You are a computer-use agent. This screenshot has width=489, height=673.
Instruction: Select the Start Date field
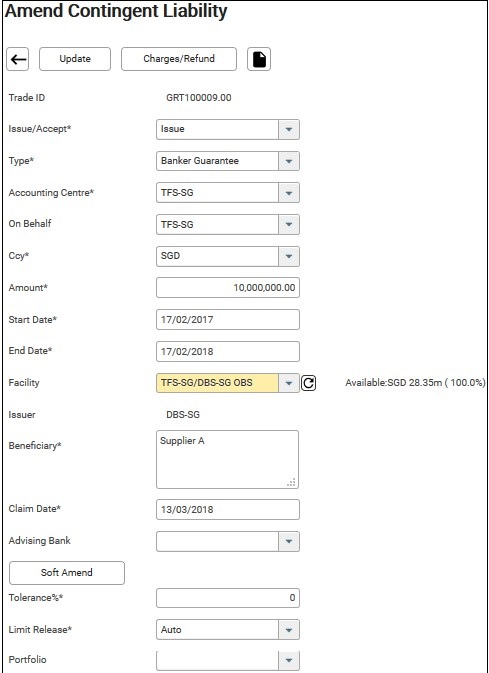pos(228,320)
